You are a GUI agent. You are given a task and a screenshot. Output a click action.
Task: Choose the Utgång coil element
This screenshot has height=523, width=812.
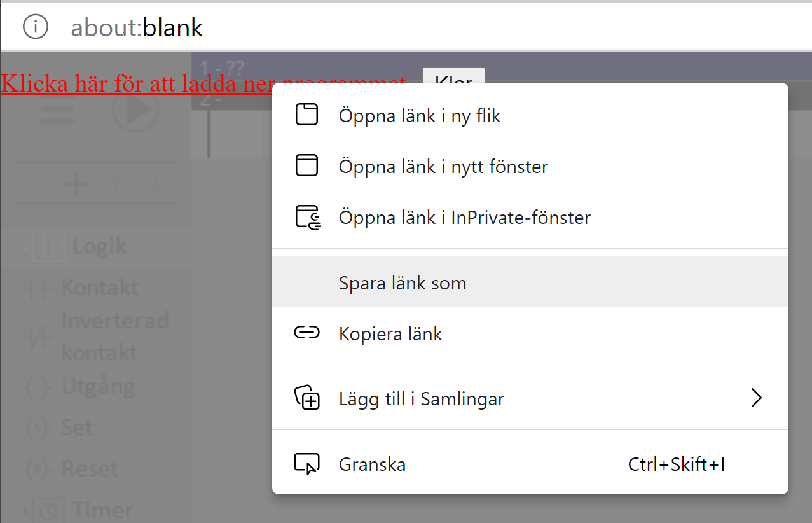[x=97, y=387]
